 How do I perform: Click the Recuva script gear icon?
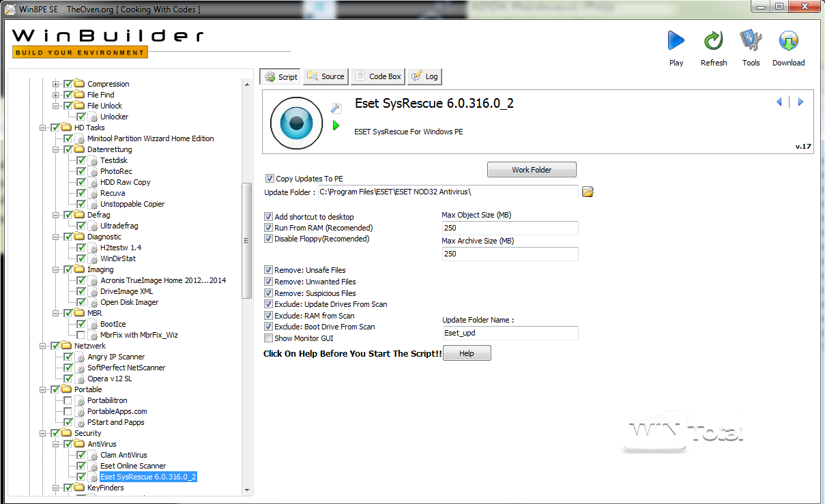click(x=93, y=193)
